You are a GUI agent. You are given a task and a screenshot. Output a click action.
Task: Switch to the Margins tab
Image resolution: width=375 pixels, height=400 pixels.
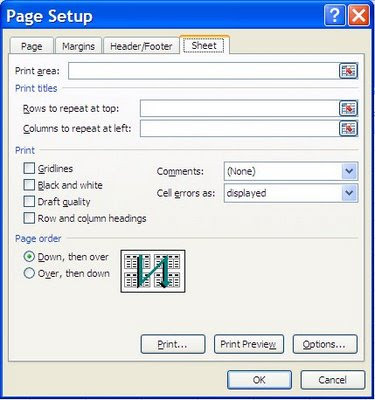click(x=78, y=46)
